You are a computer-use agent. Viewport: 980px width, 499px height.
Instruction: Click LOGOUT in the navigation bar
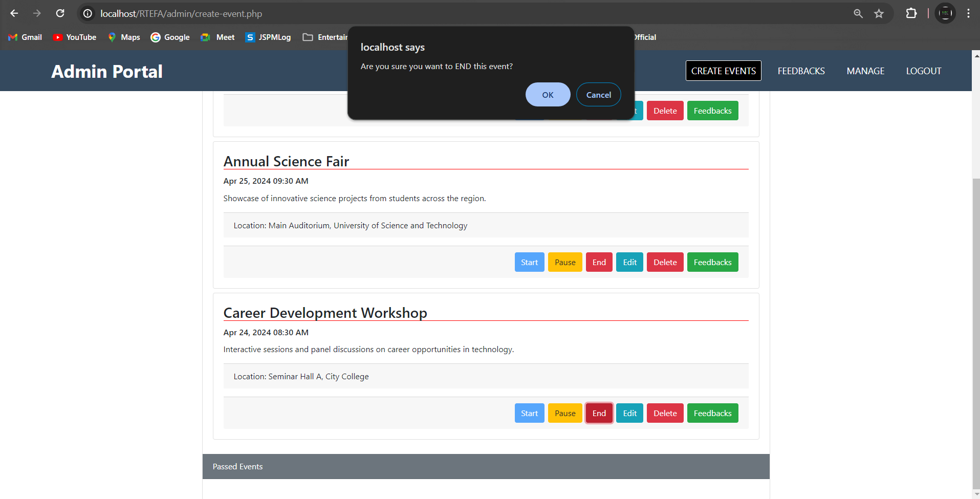coord(924,71)
